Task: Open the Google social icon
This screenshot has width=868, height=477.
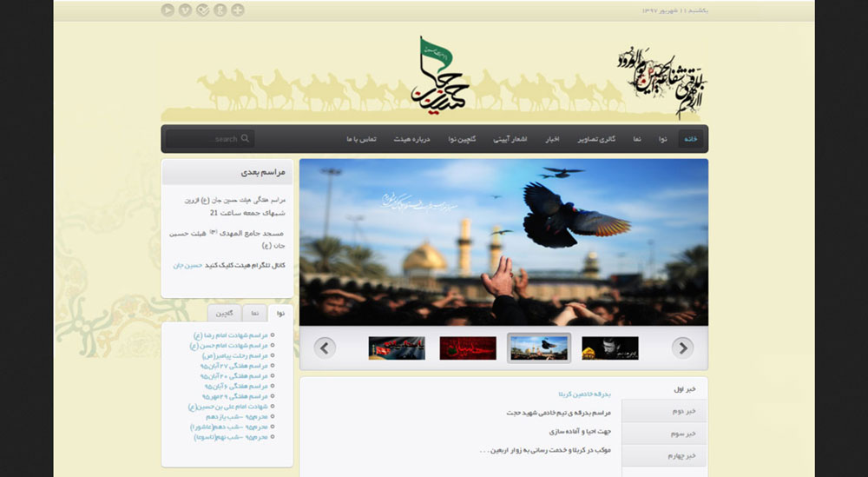Action: 220,10
